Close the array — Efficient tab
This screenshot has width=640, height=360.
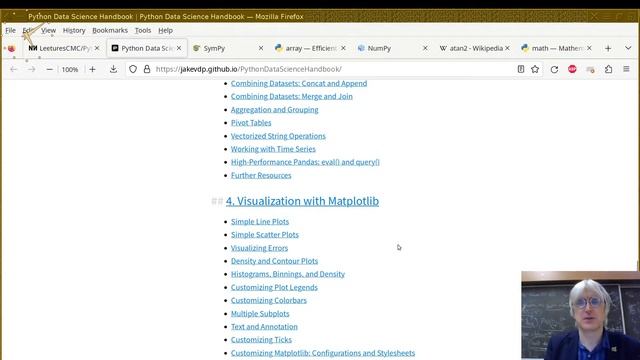pos(343,48)
